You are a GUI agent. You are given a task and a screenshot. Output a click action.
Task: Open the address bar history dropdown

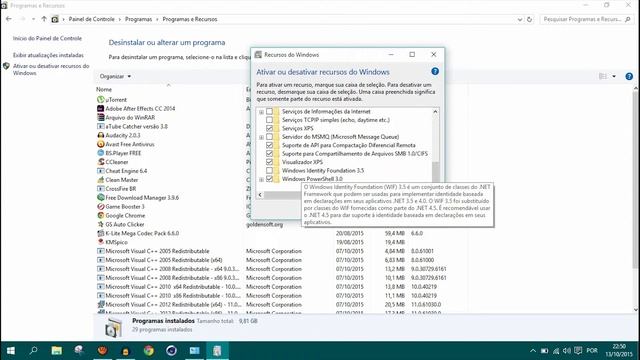tap(520, 19)
